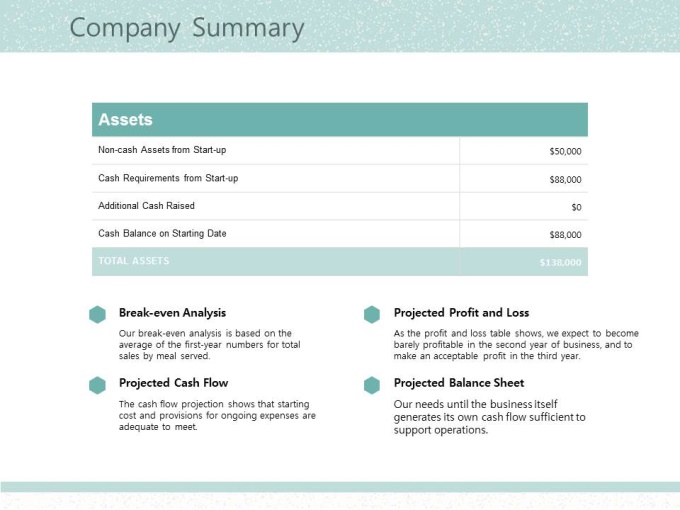Click the $88,000 Cash Requirements value
Screen dimensions: 680x510
pyautogui.click(x=565, y=180)
